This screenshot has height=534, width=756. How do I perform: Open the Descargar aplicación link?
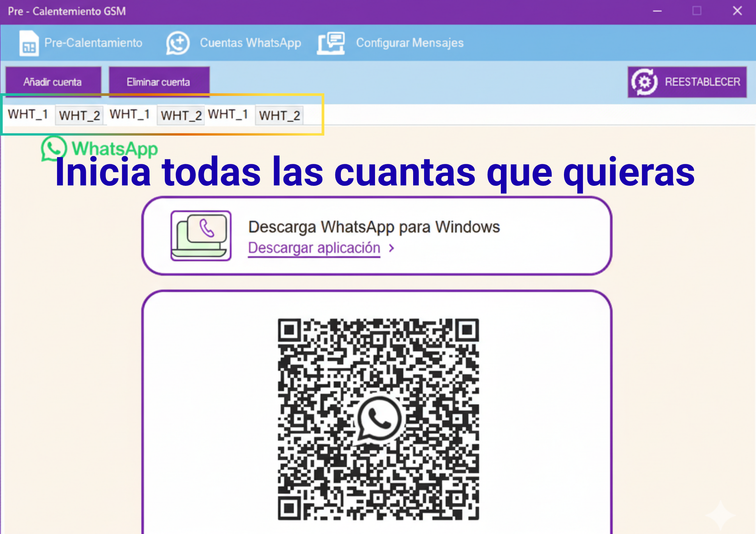tap(314, 247)
